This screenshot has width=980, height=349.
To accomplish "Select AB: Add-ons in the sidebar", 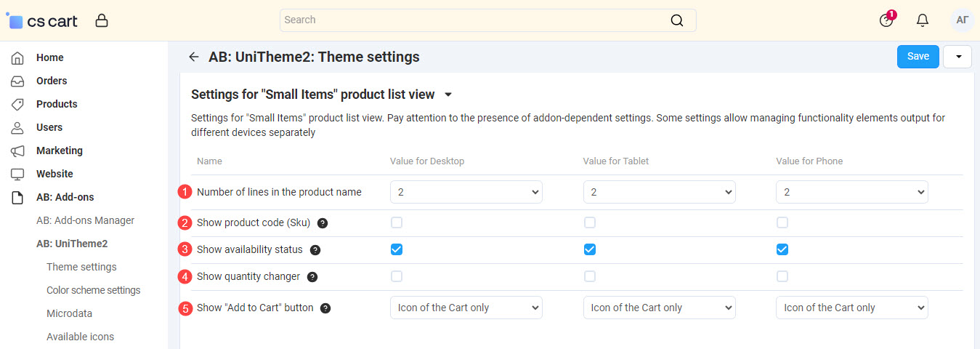I will (65, 197).
